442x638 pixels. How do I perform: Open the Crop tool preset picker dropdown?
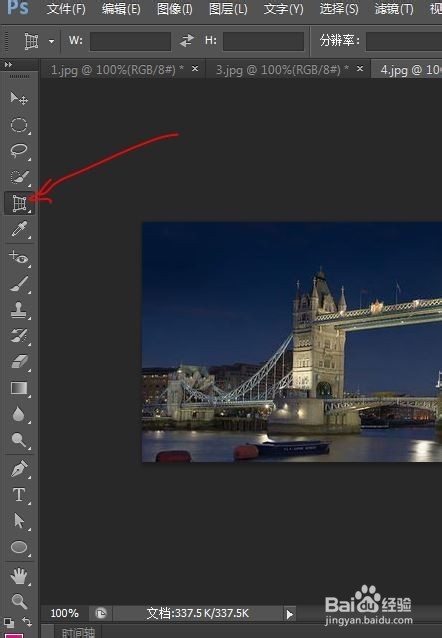point(51,41)
